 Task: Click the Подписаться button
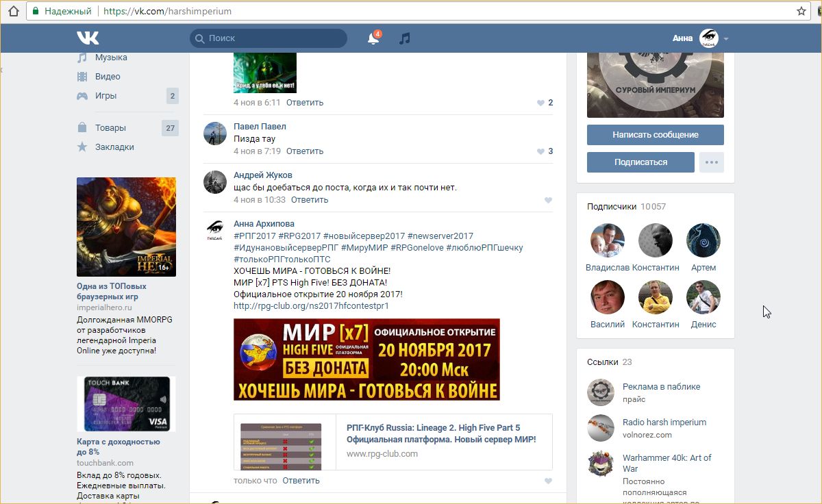640,162
